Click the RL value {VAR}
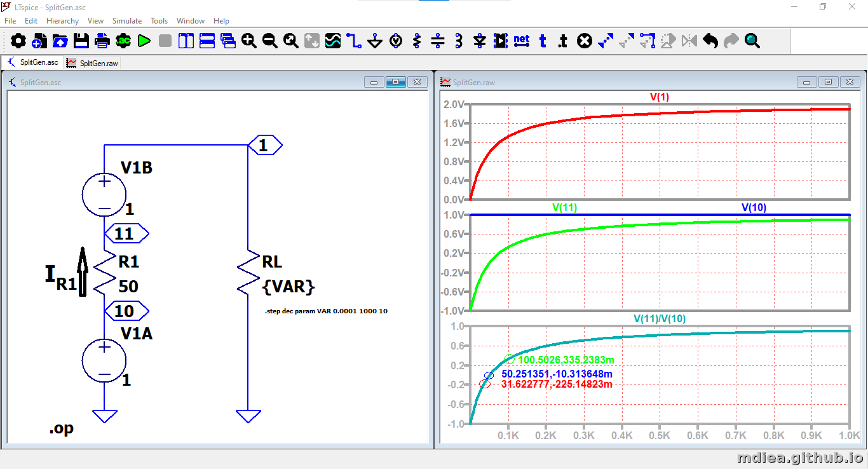The image size is (868, 469). pos(288,287)
